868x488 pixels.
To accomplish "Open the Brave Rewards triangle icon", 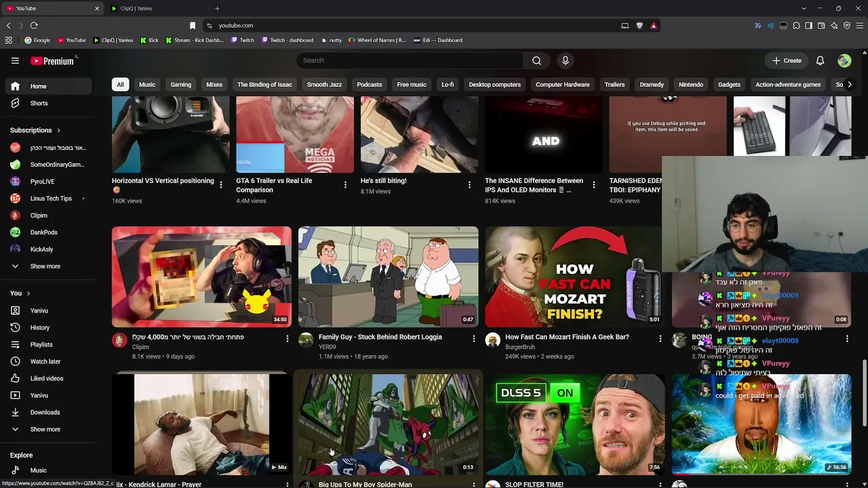I will click(654, 26).
